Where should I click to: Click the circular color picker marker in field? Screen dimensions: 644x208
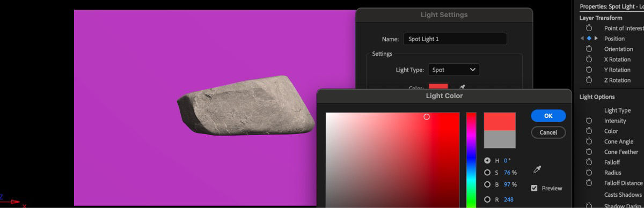pos(427,116)
